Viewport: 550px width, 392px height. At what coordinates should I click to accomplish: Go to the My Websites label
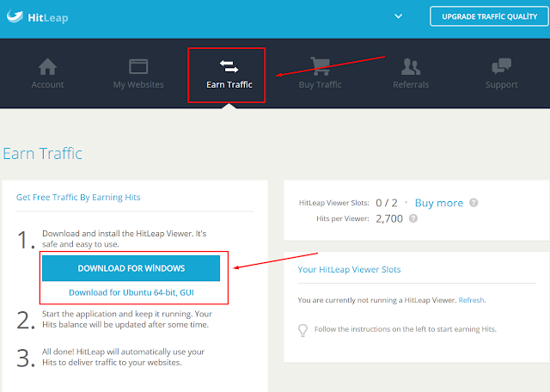pyautogui.click(x=138, y=84)
